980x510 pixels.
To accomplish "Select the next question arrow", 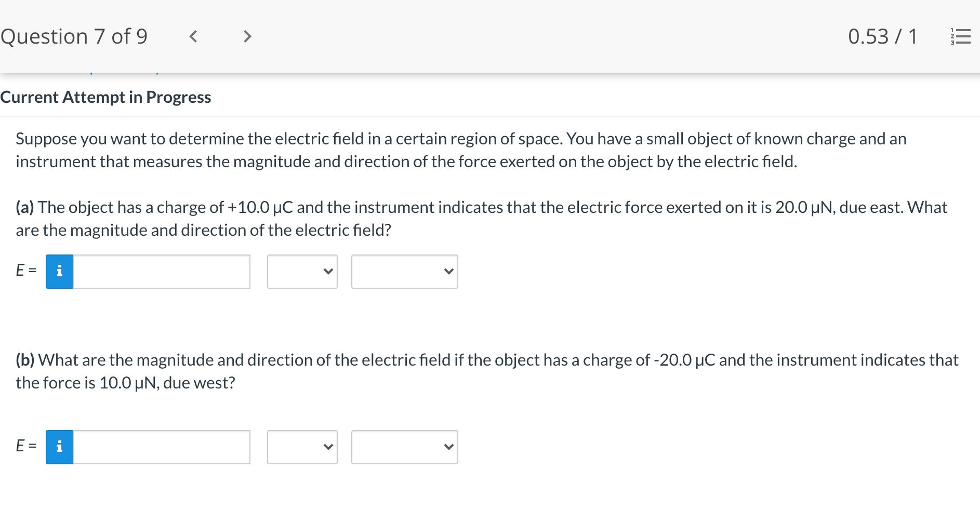I will [x=247, y=36].
